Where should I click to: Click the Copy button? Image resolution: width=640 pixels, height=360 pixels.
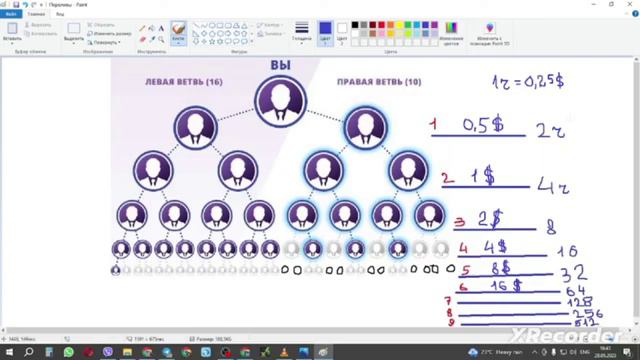(41, 33)
